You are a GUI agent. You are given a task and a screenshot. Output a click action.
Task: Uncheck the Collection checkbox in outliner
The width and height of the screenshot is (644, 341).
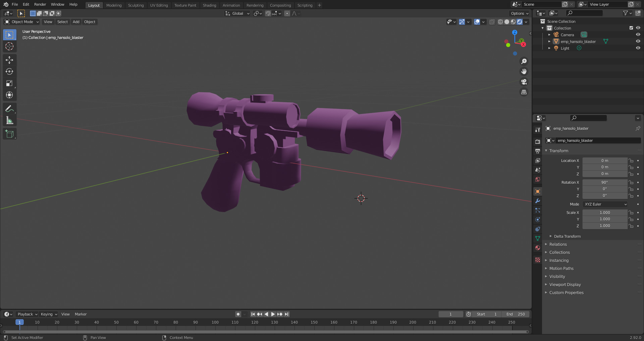631,28
